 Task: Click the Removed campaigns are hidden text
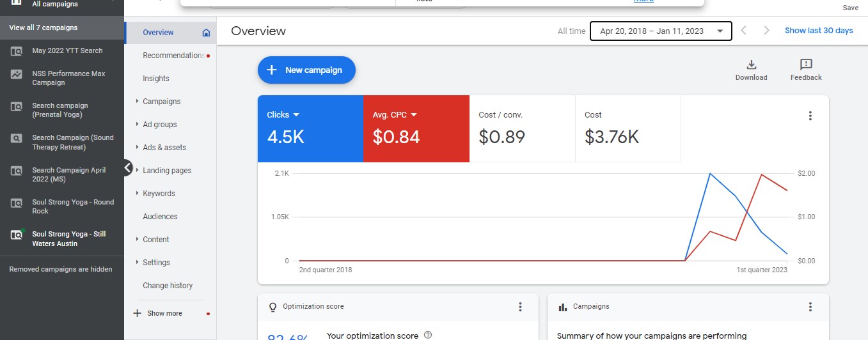click(x=61, y=270)
